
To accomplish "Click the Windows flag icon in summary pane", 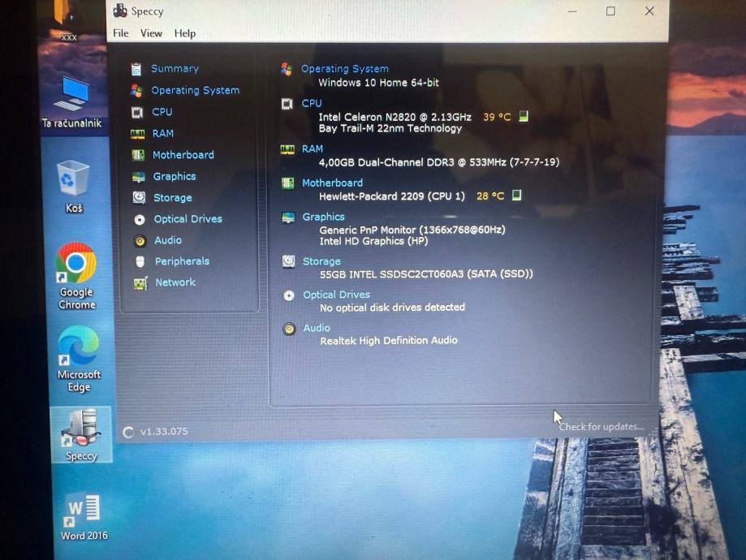I will pyautogui.click(x=286, y=69).
